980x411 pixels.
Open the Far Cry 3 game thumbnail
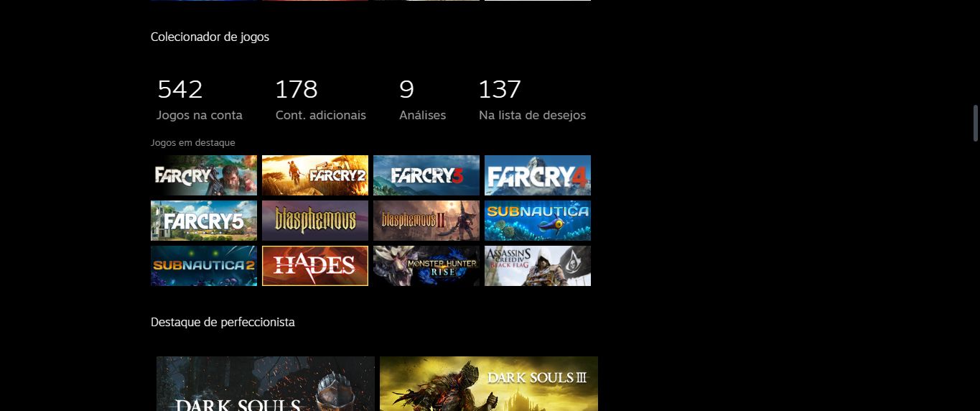click(x=426, y=175)
